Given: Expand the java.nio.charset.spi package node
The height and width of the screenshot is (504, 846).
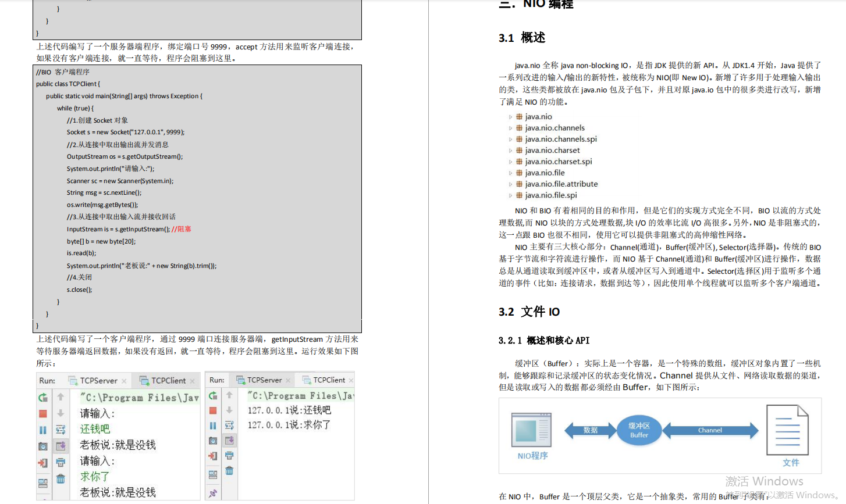Looking at the screenshot, I should [x=511, y=162].
